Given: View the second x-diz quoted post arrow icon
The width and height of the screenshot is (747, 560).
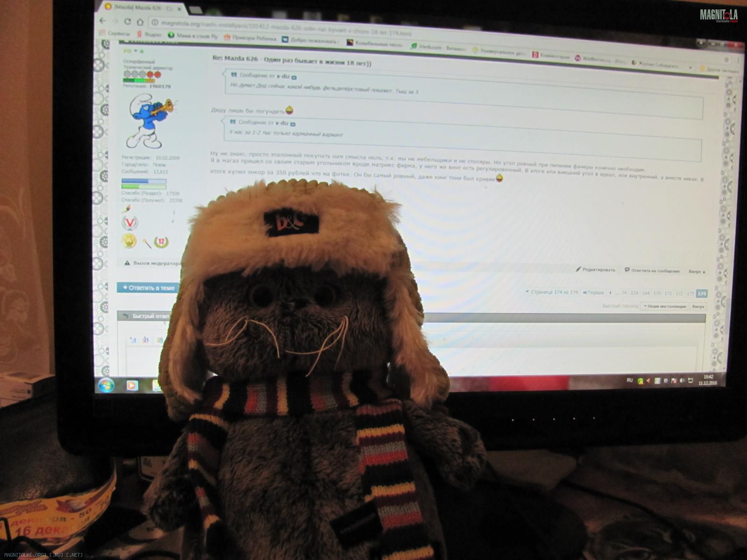Looking at the screenshot, I should [293, 124].
